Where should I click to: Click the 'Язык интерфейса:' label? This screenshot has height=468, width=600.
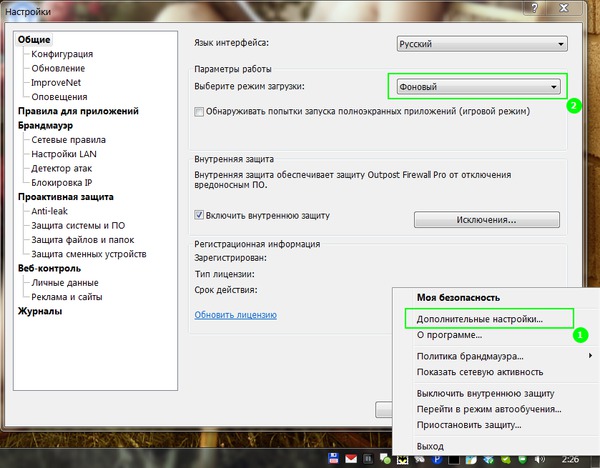(x=232, y=42)
